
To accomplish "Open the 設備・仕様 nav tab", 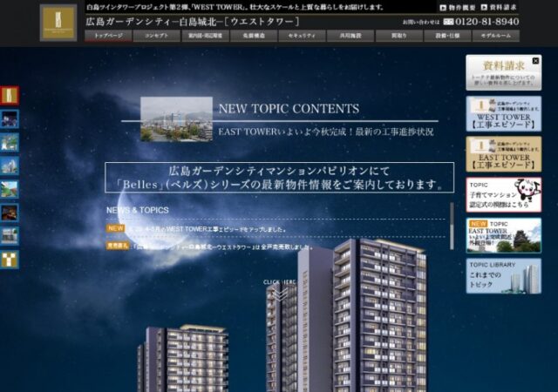I will click(447, 36).
